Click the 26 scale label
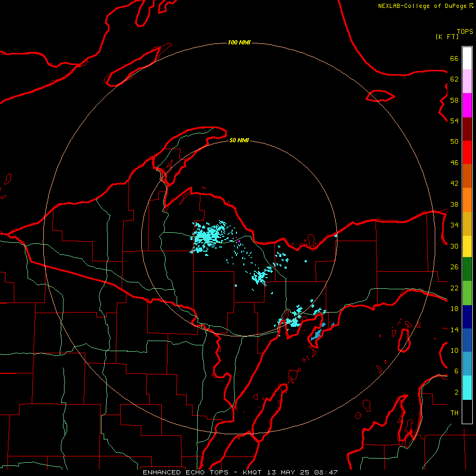This screenshot has width=476, height=476. click(x=454, y=267)
